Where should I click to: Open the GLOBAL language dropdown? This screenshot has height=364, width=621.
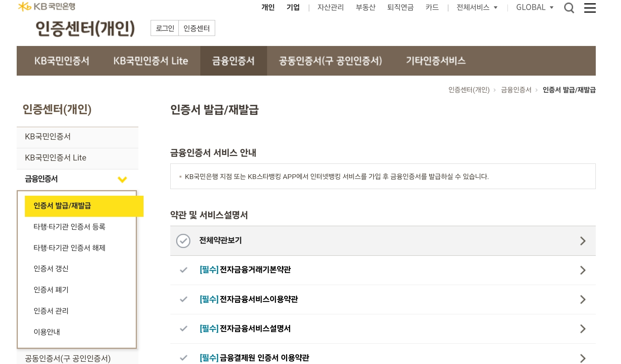(x=535, y=7)
